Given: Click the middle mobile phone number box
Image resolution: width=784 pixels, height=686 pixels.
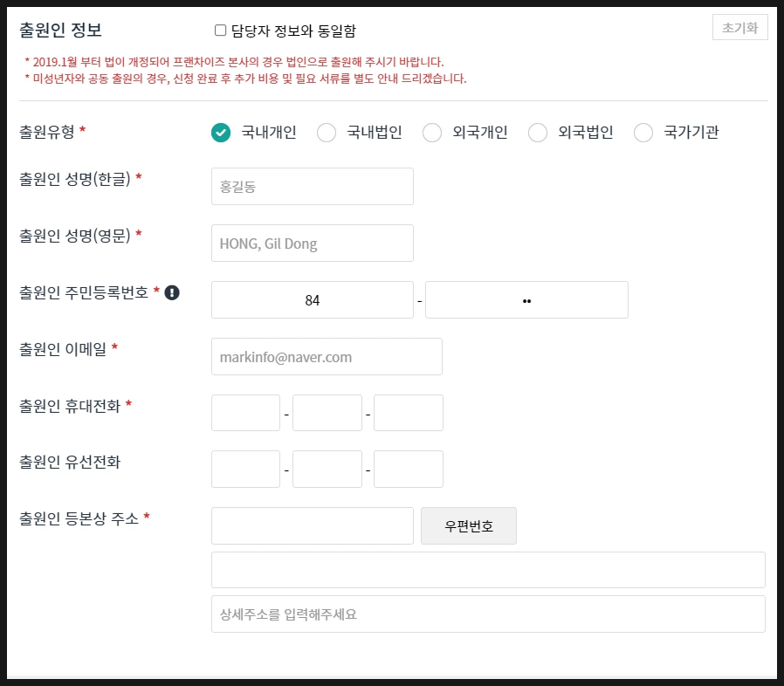Looking at the screenshot, I should tap(327, 412).
